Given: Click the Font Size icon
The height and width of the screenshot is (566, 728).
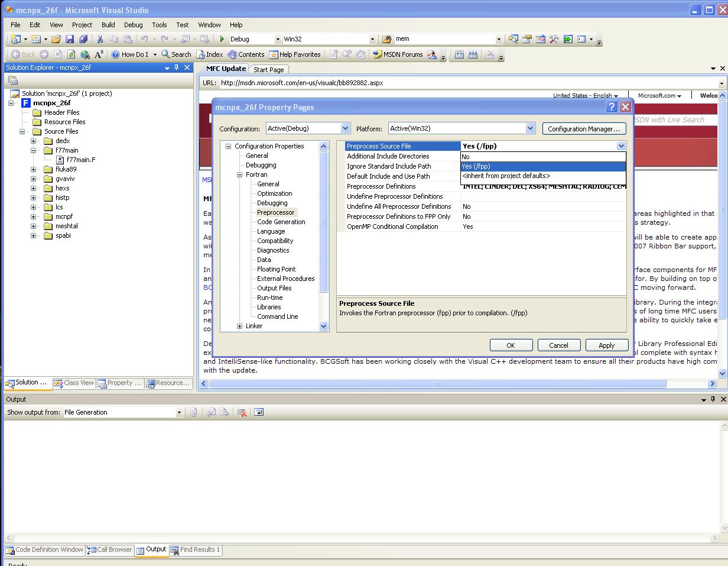Looking at the screenshot, I should 99,54.
